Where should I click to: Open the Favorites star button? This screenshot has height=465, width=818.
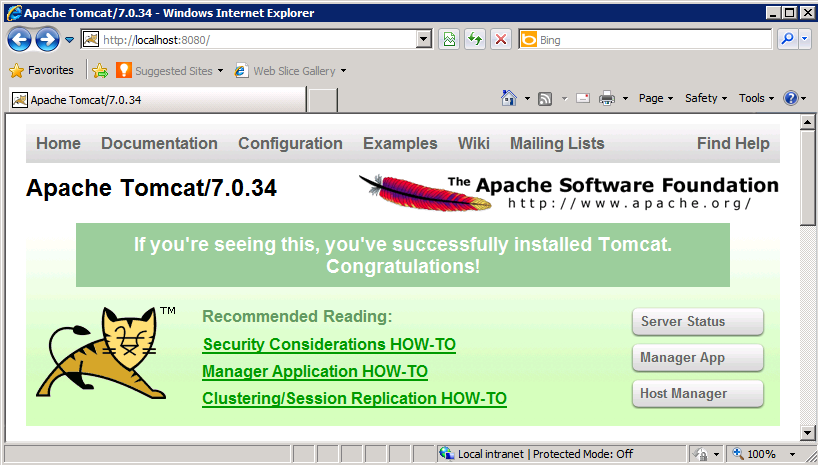click(41, 71)
